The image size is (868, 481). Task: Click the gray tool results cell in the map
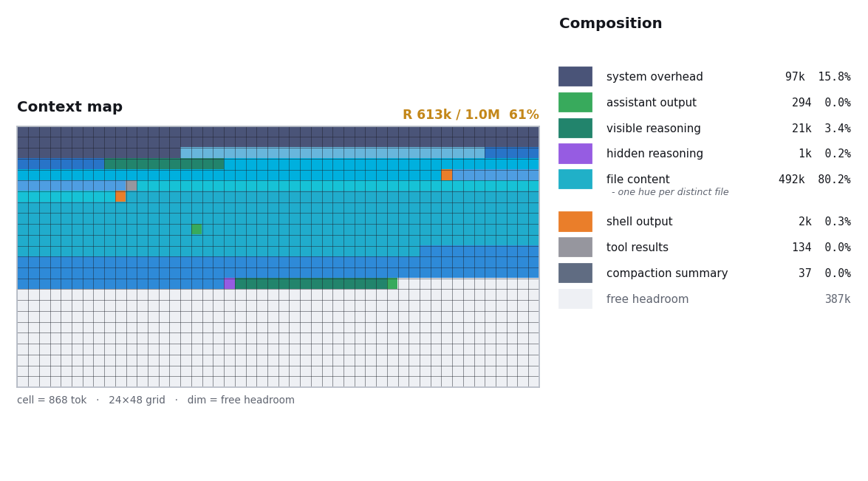tap(131, 186)
